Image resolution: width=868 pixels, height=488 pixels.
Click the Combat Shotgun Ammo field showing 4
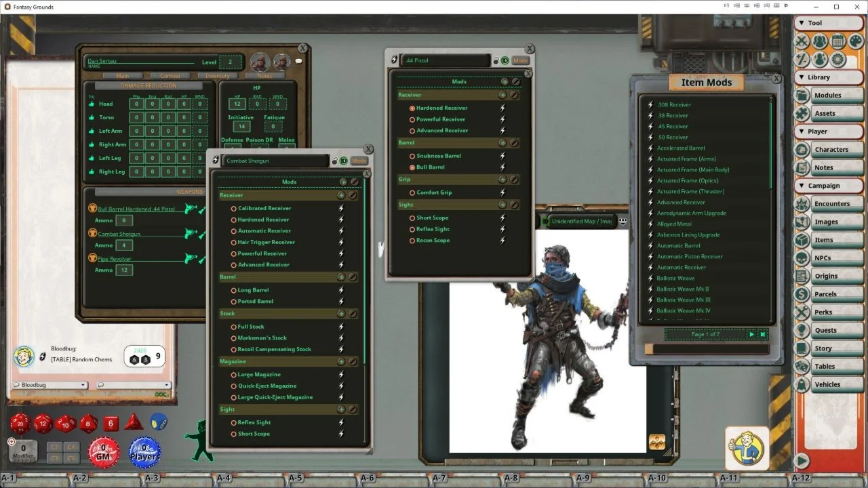click(x=123, y=245)
